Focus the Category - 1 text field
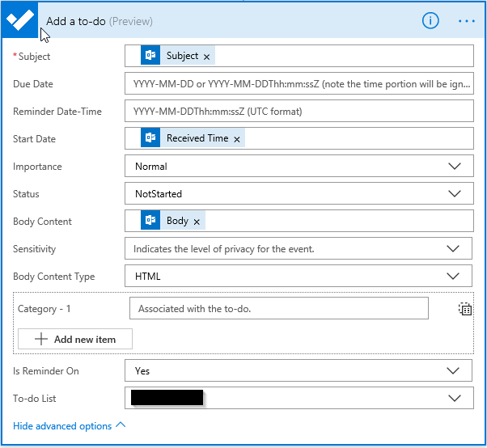This screenshot has width=487, height=448. pos(278,309)
